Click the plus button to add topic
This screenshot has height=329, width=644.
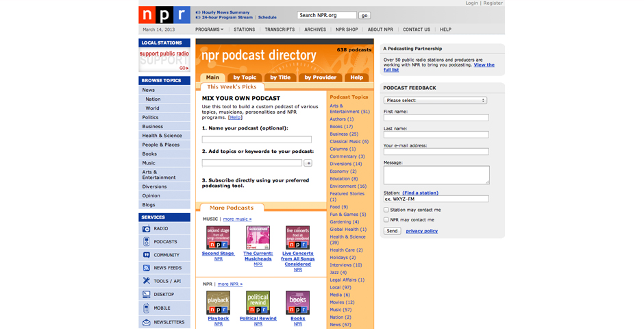coord(308,163)
